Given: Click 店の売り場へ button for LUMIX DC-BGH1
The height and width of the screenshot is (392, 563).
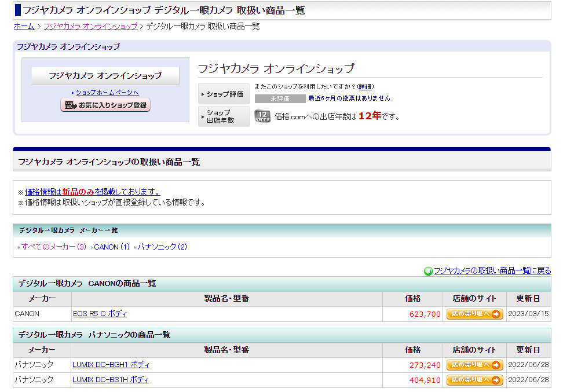Looking at the screenshot, I should pyautogui.click(x=475, y=365).
